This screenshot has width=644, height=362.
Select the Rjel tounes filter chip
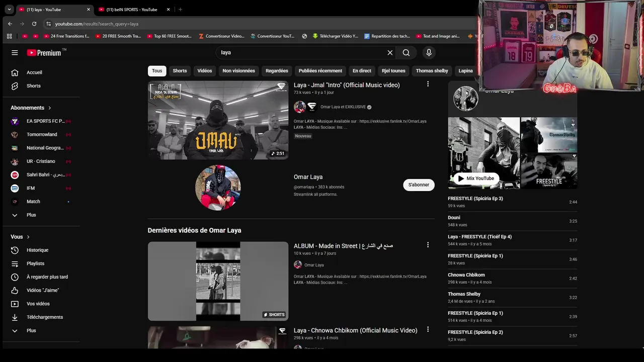click(393, 71)
